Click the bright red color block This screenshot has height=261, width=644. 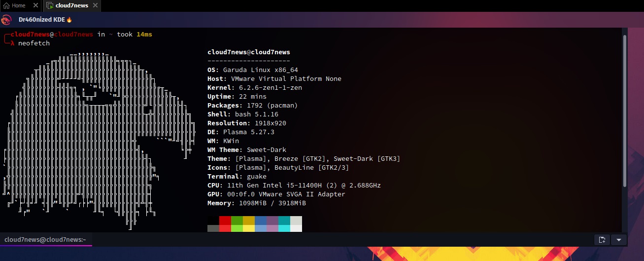225,228
